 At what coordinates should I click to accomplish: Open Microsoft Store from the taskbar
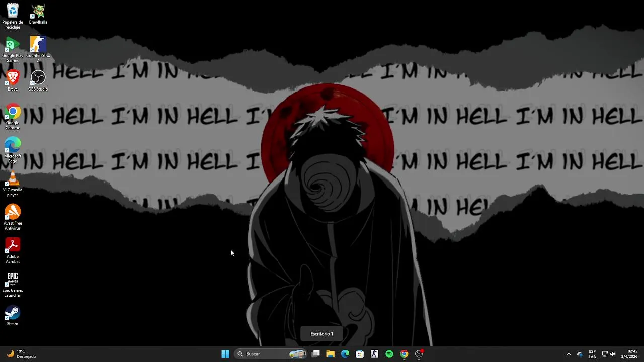tap(360, 354)
